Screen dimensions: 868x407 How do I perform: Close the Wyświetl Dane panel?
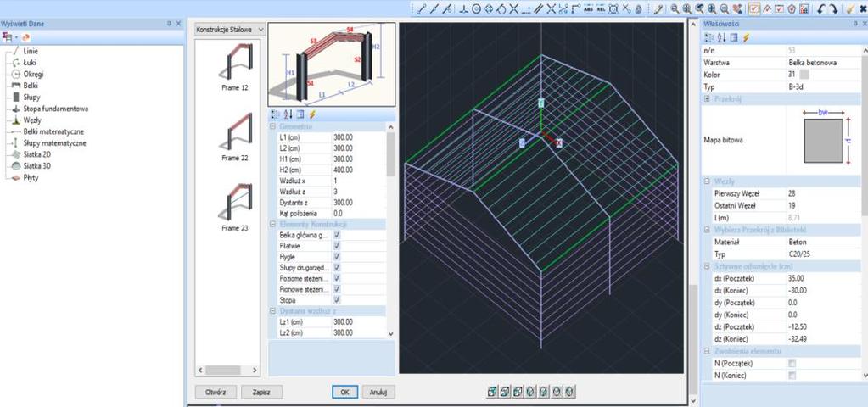coord(178,24)
